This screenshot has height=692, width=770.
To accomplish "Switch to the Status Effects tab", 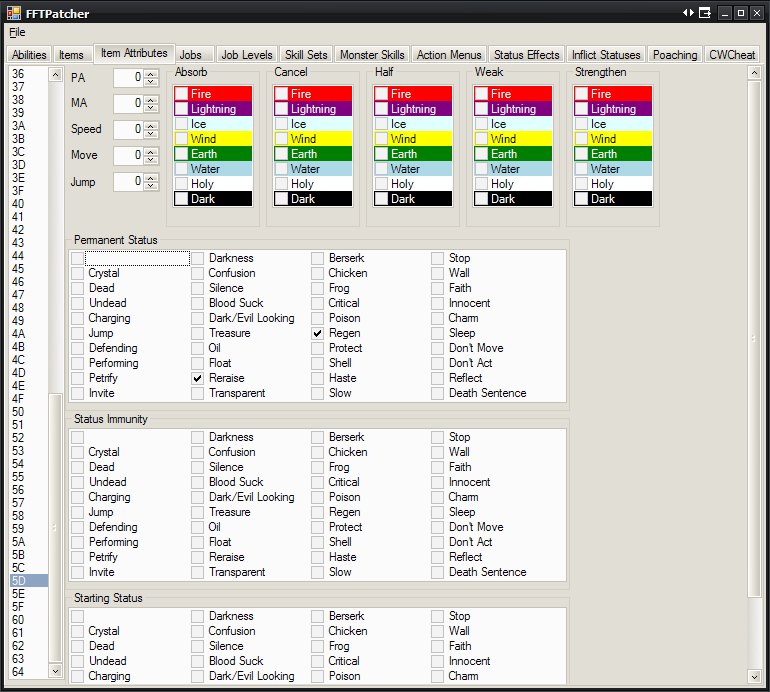I will click(526, 55).
